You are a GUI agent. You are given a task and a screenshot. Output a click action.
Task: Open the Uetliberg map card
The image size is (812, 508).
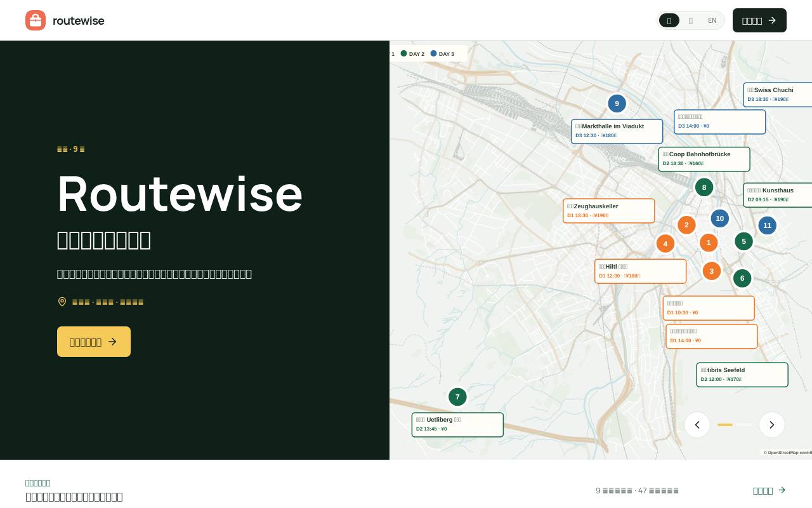(x=457, y=425)
